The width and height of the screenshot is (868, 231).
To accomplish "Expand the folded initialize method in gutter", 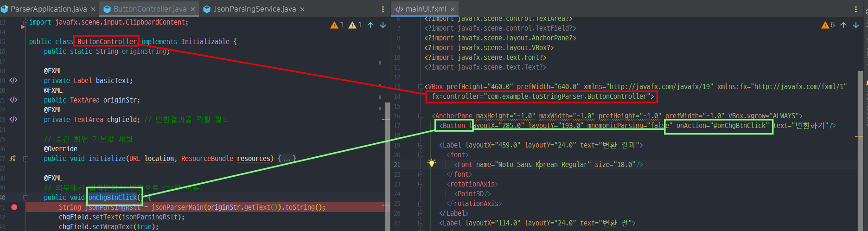I will [26, 159].
